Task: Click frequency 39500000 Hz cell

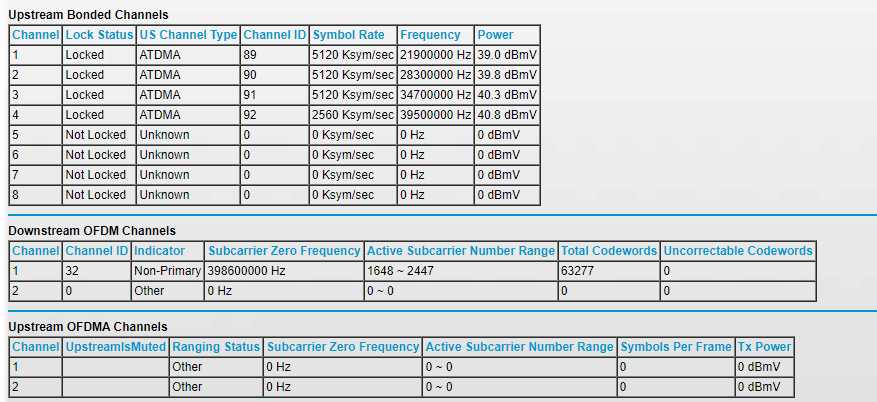Action: [x=436, y=115]
